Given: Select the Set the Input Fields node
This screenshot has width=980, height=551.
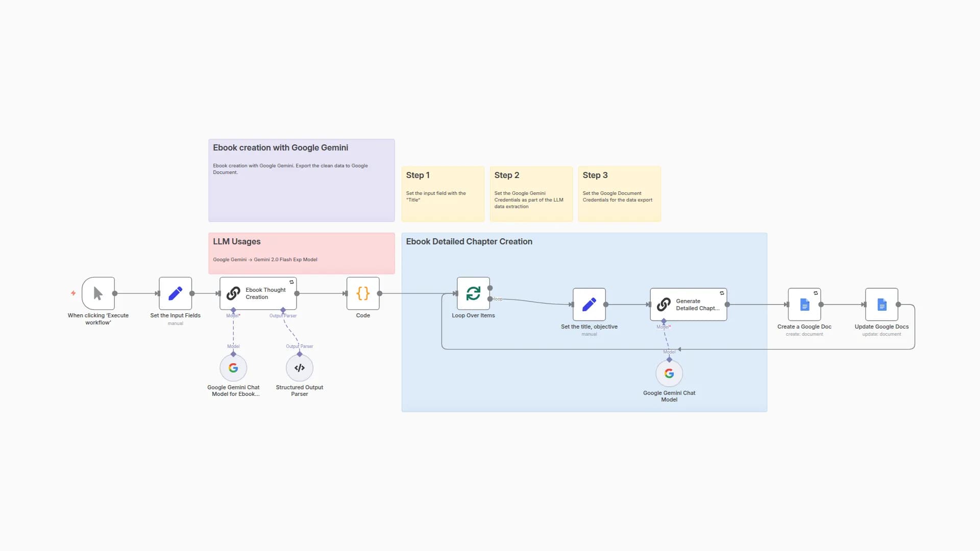Looking at the screenshot, I should 175,293.
